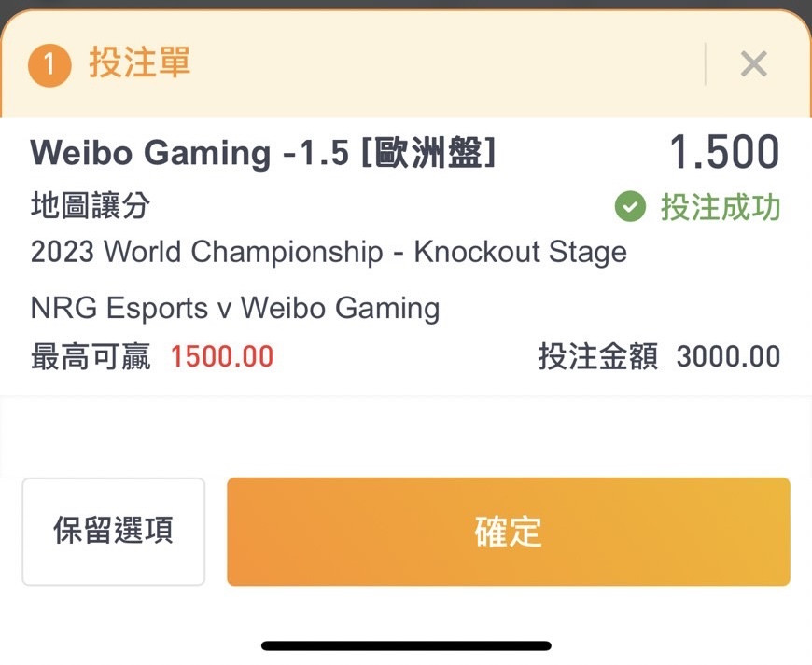Viewport: 812px width, 665px height.
Task: Tap the orange bet count badge showing 1
Action: click(49, 64)
